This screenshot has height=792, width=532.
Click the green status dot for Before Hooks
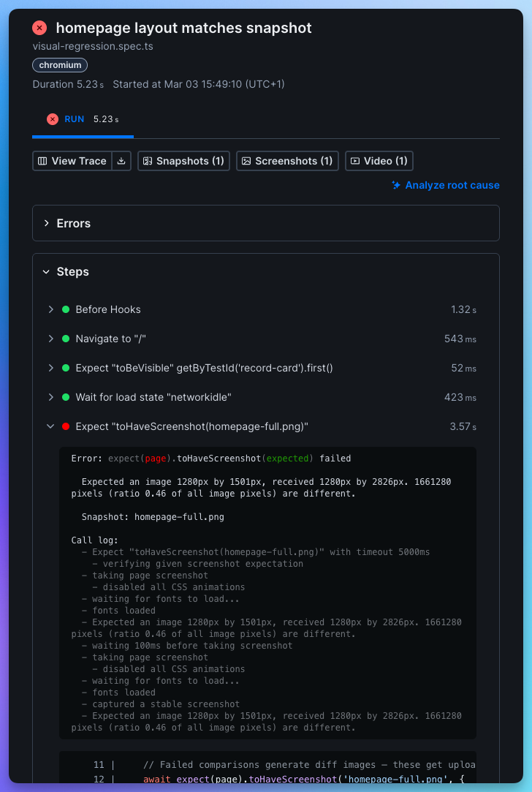coord(66,309)
